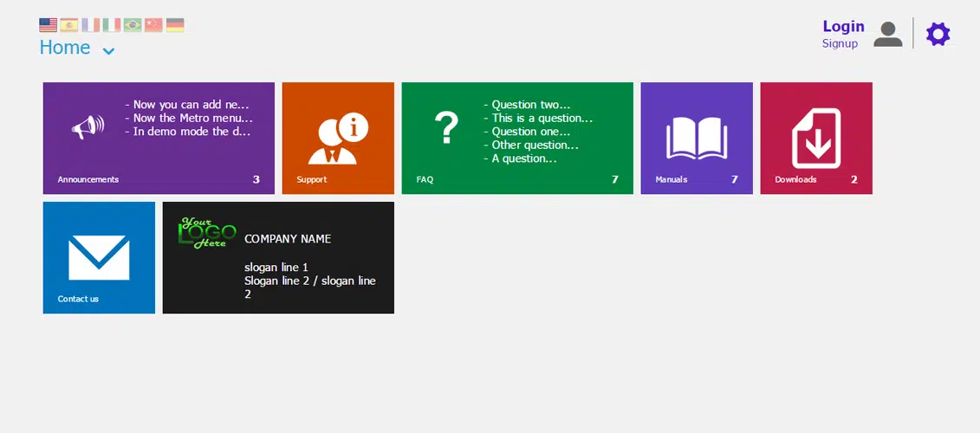The width and height of the screenshot is (980, 433).
Task: Change language with the German flag
Action: point(175,25)
